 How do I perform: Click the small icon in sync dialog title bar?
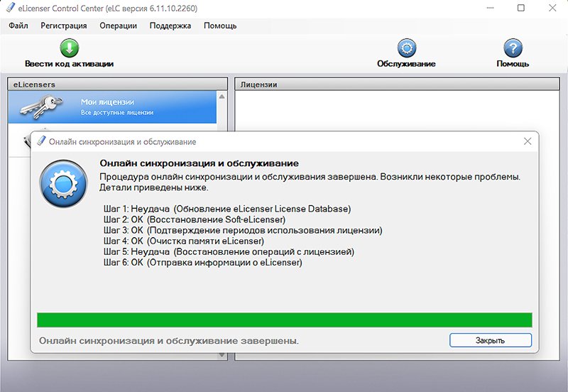tap(42, 141)
